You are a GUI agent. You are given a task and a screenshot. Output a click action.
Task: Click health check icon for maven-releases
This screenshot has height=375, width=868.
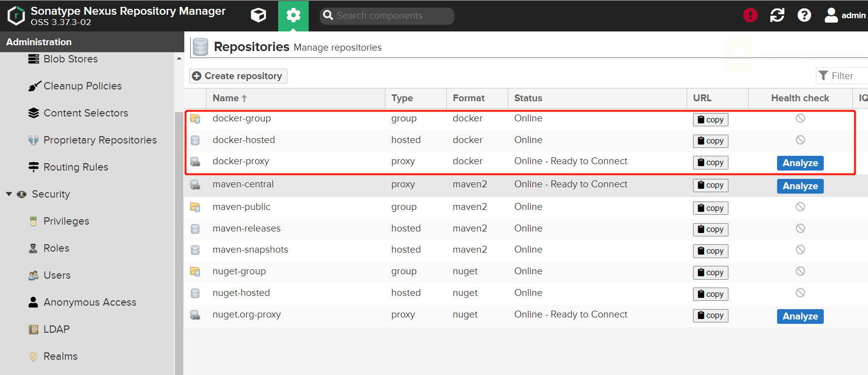coord(800,228)
